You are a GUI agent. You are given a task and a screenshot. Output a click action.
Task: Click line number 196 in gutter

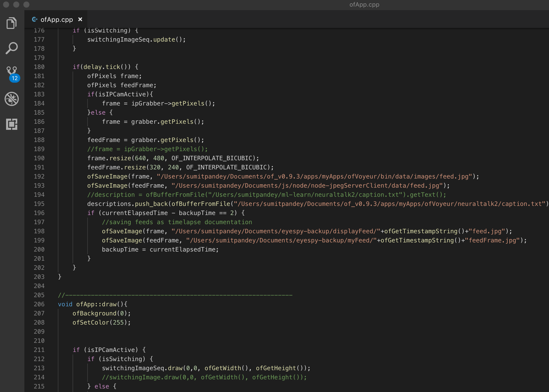coord(39,213)
